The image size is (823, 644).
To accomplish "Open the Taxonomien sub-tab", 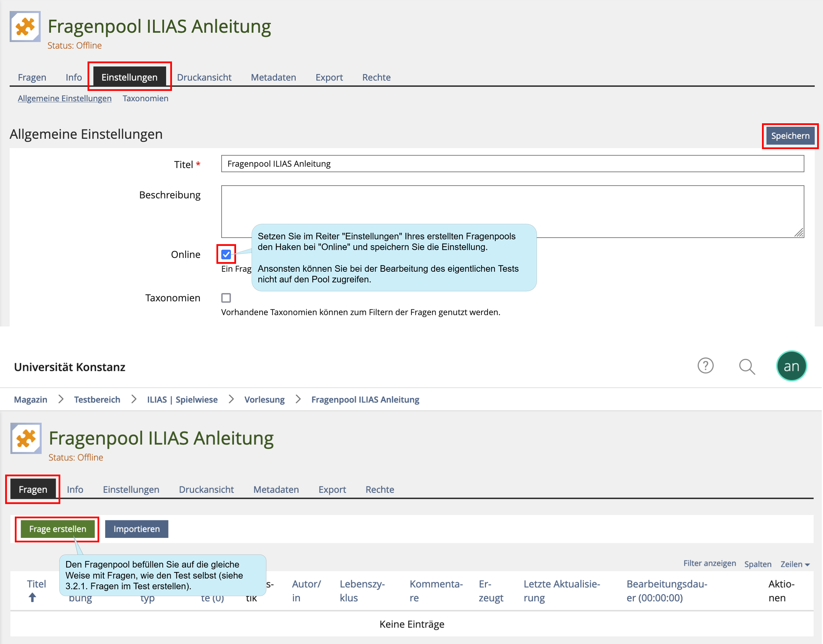I will [145, 98].
